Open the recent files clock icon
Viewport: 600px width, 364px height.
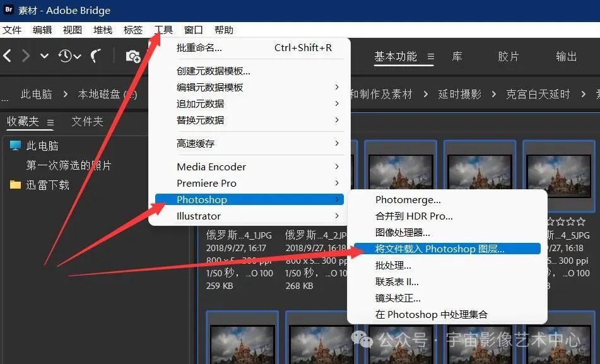[69, 56]
